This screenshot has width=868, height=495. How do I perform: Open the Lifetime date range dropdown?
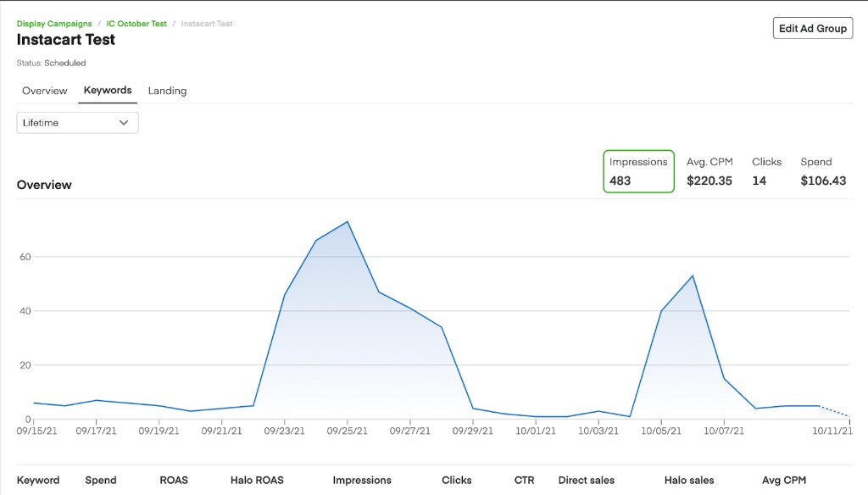pyautogui.click(x=76, y=122)
